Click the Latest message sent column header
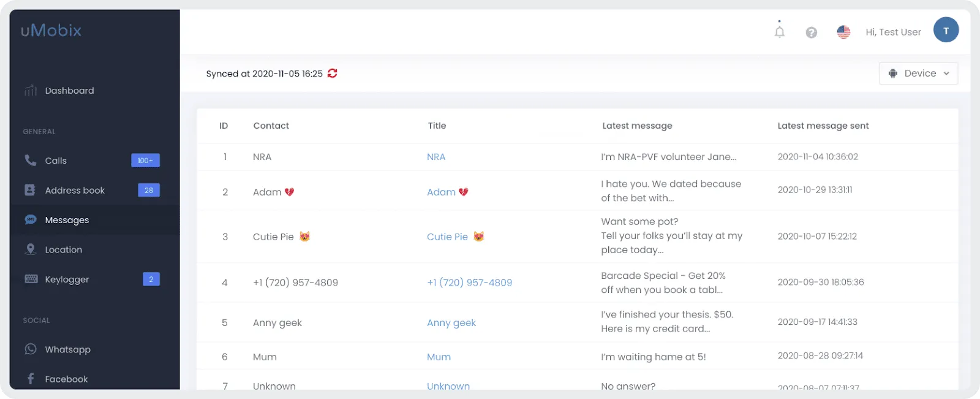Image resolution: width=980 pixels, height=399 pixels. pos(823,126)
